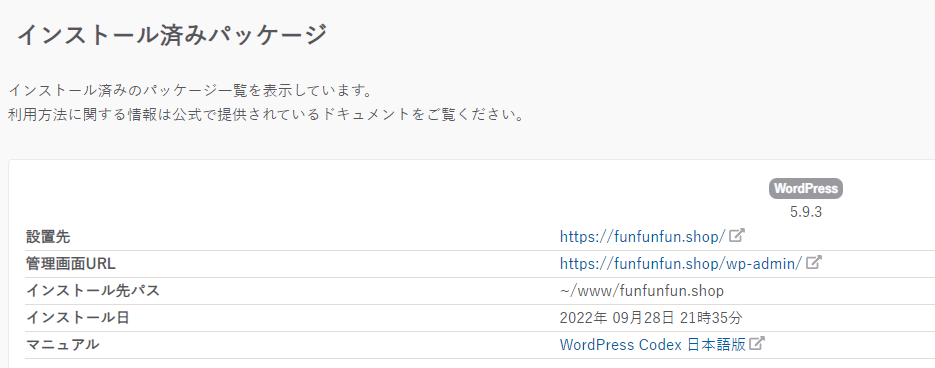Image resolution: width=935 pixels, height=368 pixels.
Task: Select the version number 5.9.3
Action: pos(806,212)
